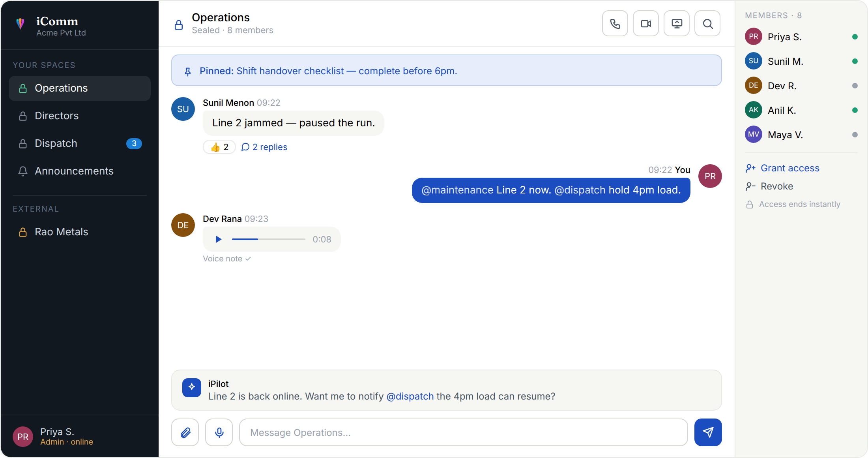Click @dispatch mention in iPilot suggestion
Image resolution: width=868 pixels, height=458 pixels.
410,396
